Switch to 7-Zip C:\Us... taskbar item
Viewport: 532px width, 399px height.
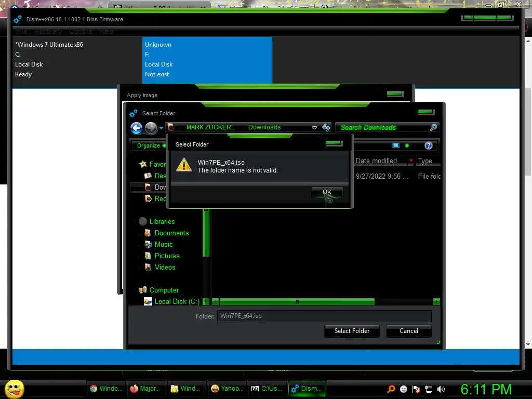pos(267,389)
